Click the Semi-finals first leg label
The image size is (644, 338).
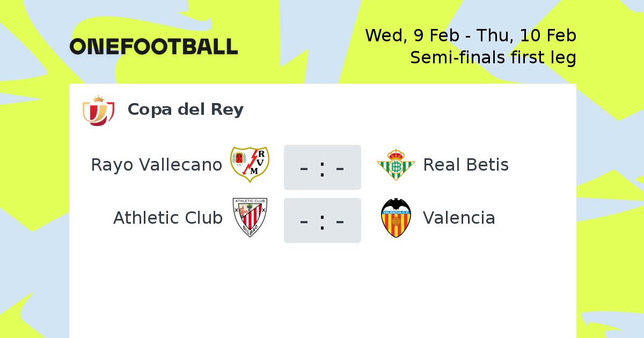click(493, 57)
